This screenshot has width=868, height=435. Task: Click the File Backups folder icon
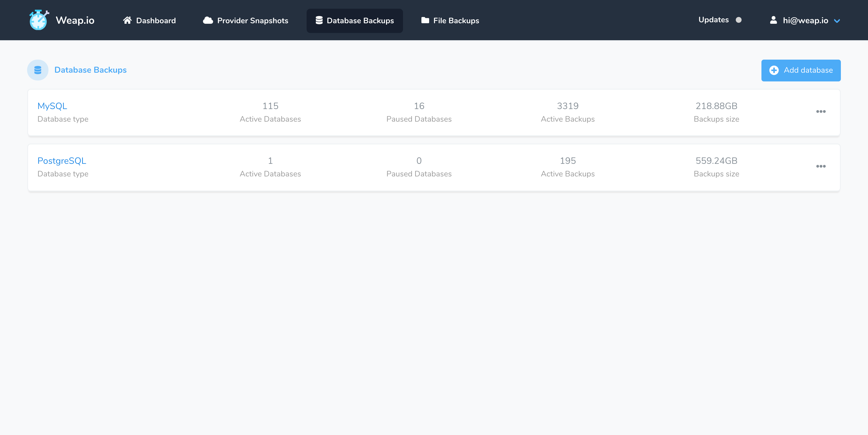[x=425, y=20]
